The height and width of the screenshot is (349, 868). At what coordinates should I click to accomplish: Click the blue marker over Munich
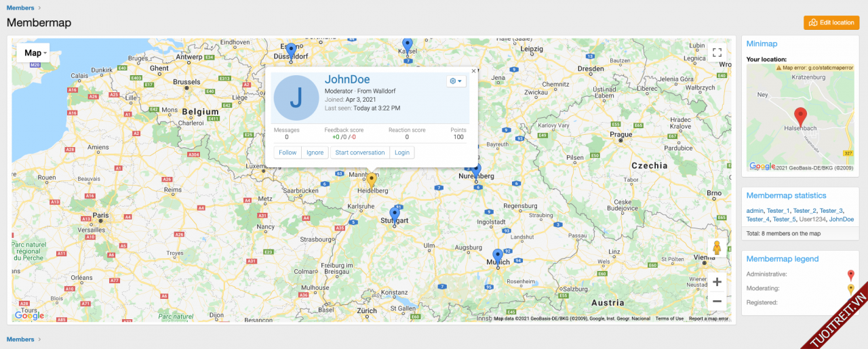tap(498, 256)
